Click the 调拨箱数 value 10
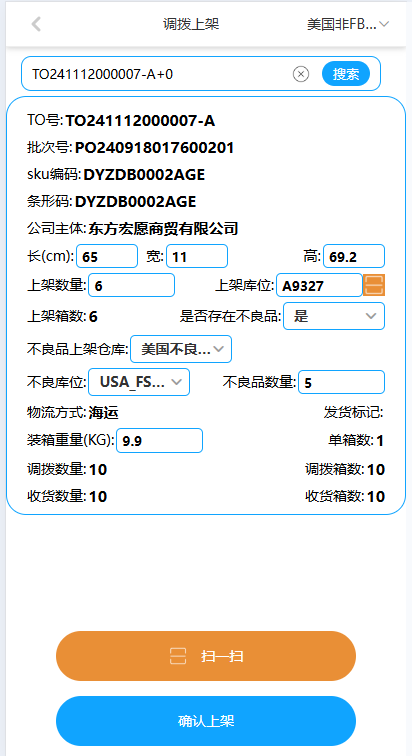This screenshot has width=412, height=756. pos(376,469)
